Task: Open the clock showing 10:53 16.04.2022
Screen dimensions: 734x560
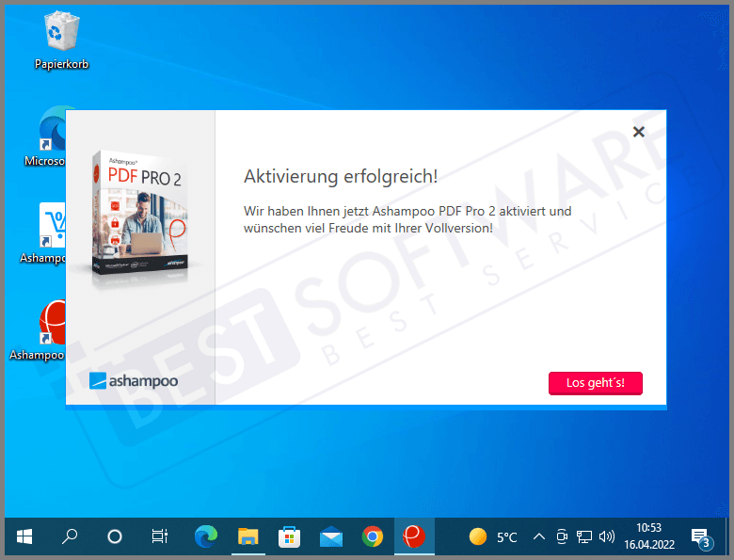Action: click(648, 536)
